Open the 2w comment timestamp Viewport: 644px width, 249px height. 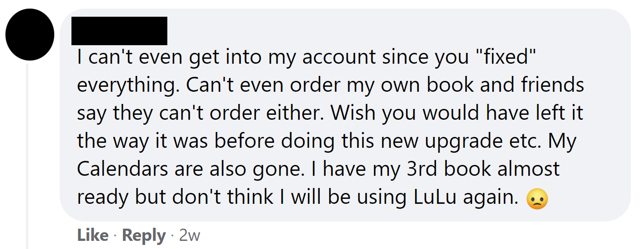coord(189,235)
